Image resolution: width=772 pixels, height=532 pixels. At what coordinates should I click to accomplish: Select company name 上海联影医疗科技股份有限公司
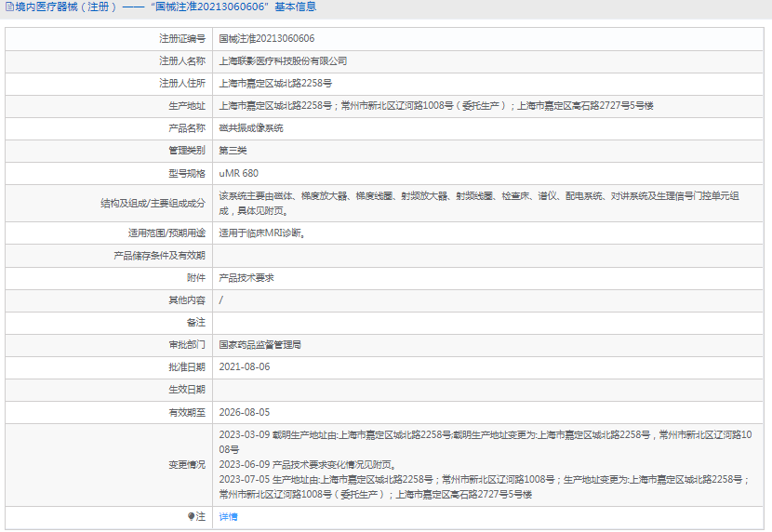(283, 61)
